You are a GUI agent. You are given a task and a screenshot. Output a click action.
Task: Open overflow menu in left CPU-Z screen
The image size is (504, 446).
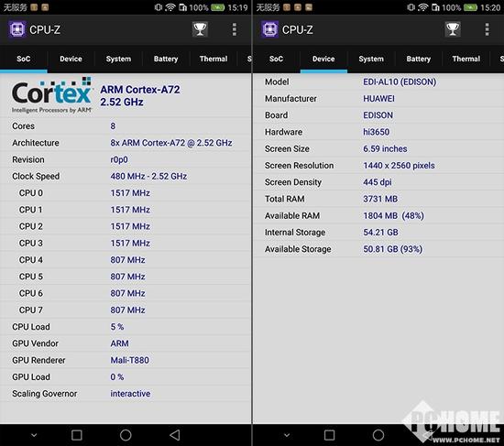coord(235,29)
